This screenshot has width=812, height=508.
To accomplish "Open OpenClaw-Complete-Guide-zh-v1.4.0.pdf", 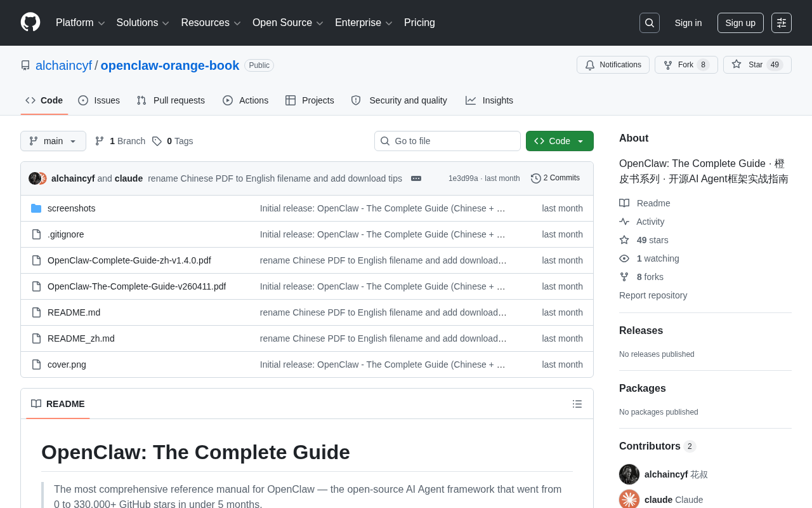I will 129,260.
